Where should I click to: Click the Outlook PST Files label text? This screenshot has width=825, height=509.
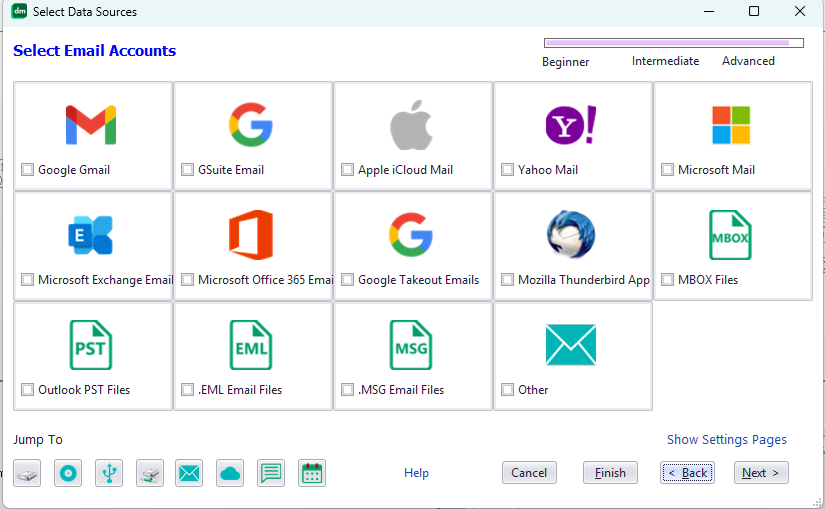pyautogui.click(x=84, y=390)
